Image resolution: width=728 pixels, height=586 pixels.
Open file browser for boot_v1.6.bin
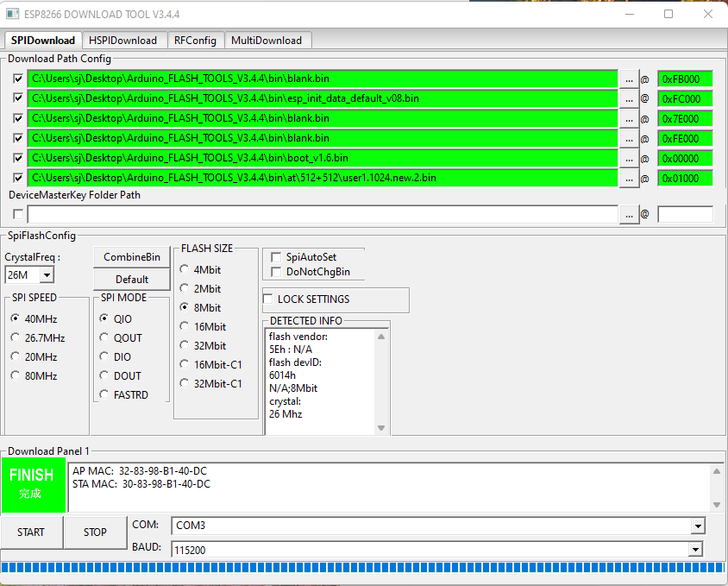point(629,158)
